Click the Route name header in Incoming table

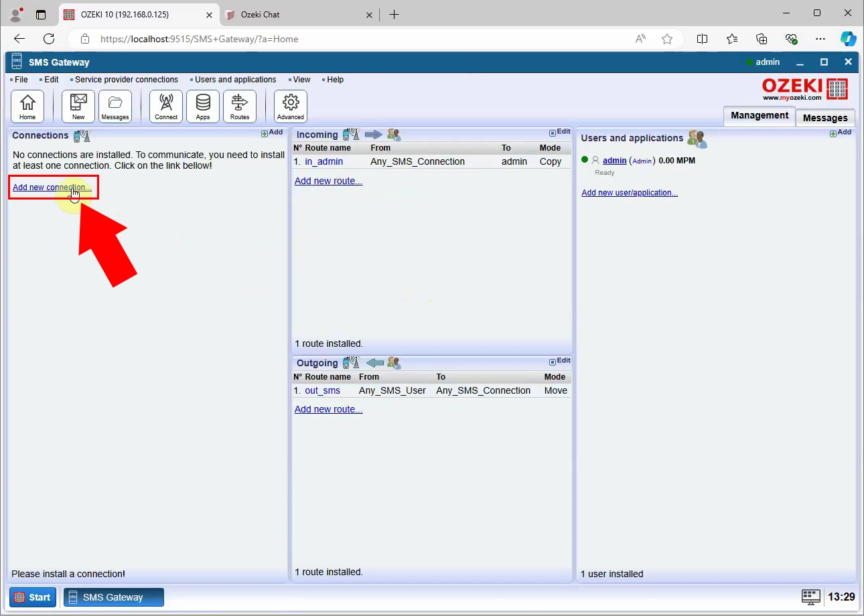coord(328,148)
